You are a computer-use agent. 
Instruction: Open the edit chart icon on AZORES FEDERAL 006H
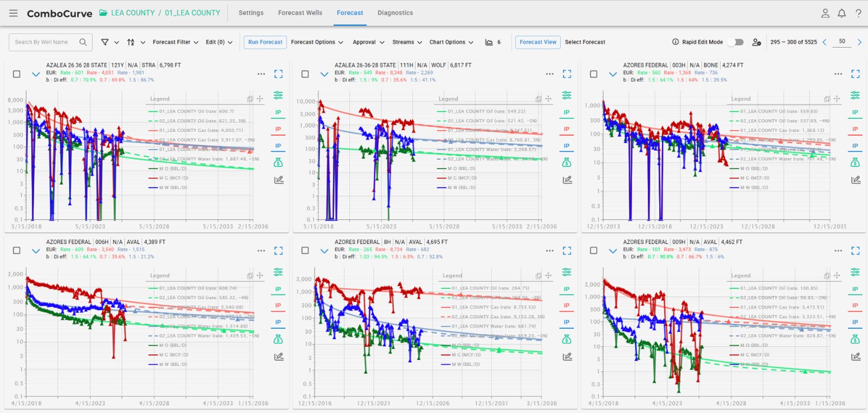(x=278, y=357)
